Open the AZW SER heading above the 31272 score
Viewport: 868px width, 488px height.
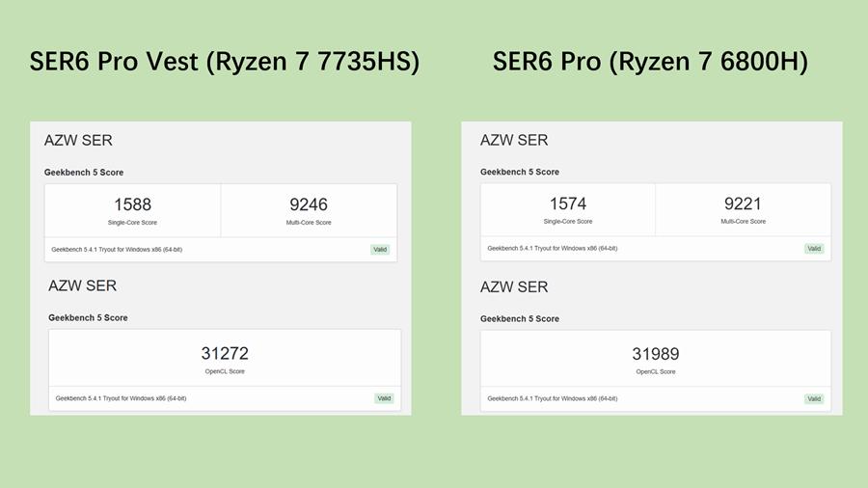(82, 286)
